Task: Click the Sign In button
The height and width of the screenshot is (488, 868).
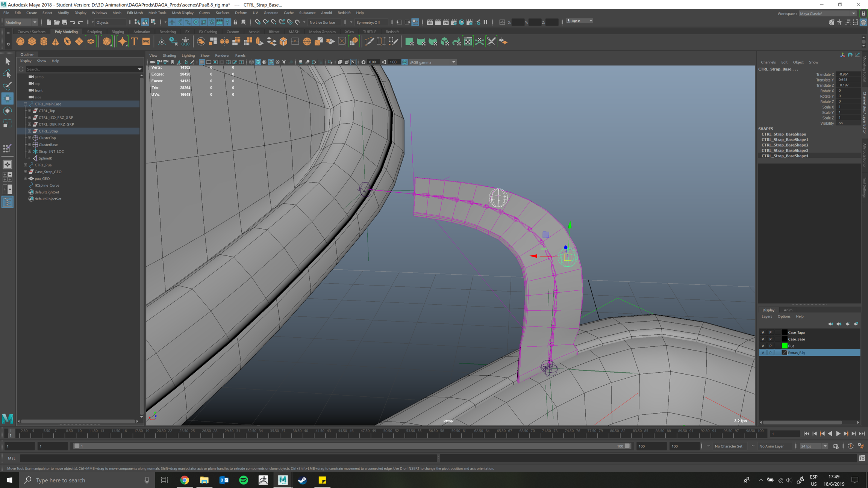Action: (579, 21)
